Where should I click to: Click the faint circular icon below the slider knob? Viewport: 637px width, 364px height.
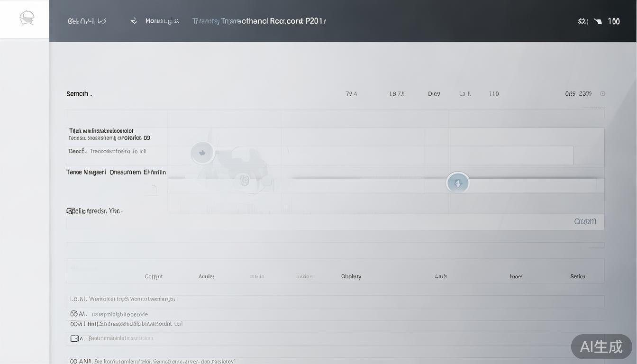coord(245,180)
